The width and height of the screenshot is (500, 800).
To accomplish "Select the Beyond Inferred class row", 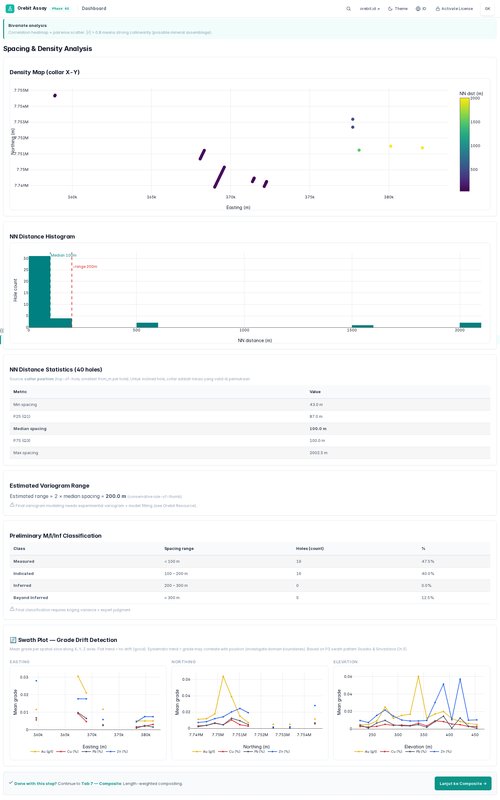I will (x=249, y=597).
